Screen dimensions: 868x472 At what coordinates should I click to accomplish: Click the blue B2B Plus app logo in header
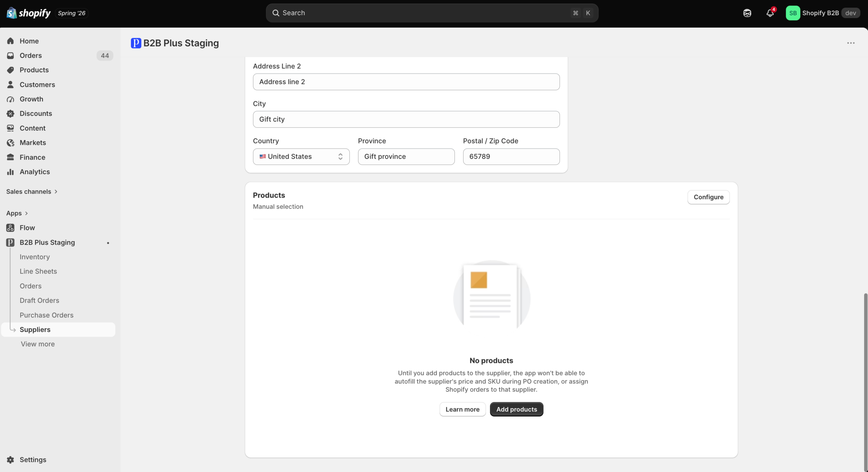(136, 43)
